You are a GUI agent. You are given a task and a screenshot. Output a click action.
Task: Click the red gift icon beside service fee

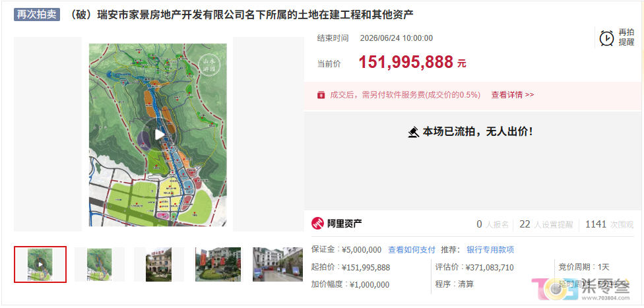pos(321,95)
